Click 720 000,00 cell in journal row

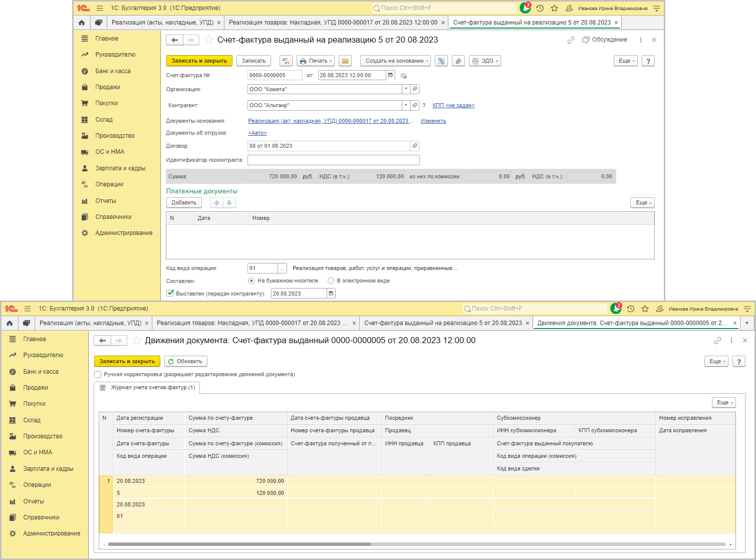[x=235, y=481]
